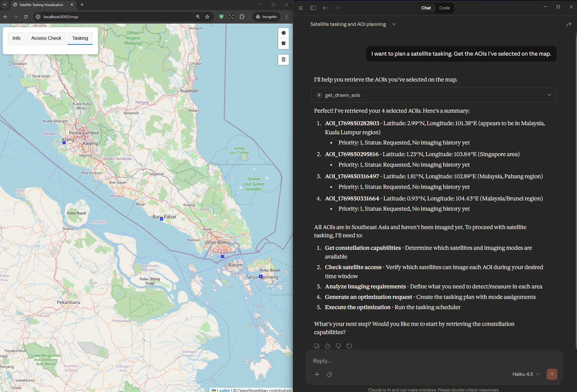Screen dimensions: 577x392
Task: Open the Info tab
Action: pyautogui.click(x=16, y=38)
